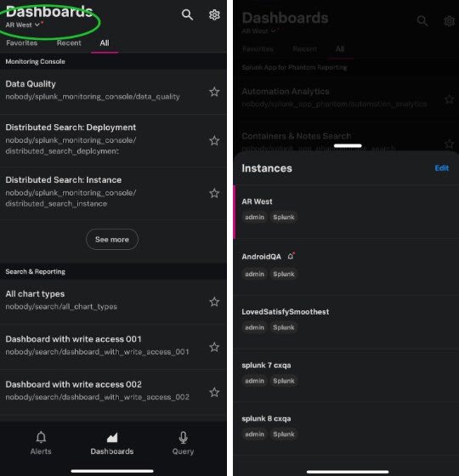Image resolution: width=459 pixels, height=476 pixels.
Task: Switch to the Favorites tab
Action: point(21,43)
